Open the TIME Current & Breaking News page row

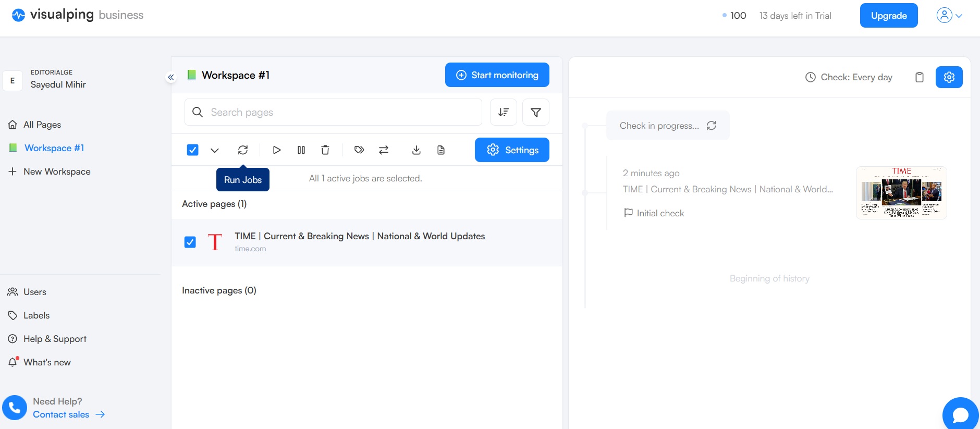point(367,242)
